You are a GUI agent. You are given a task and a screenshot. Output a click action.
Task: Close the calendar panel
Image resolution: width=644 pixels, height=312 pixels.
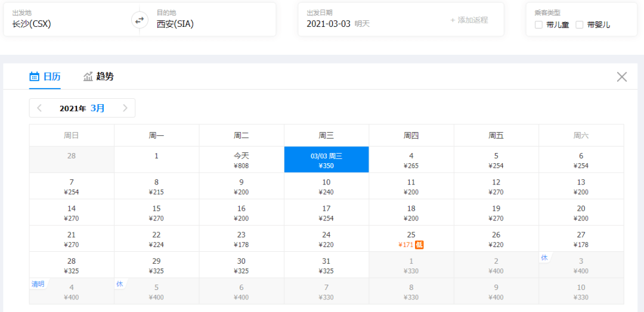622,77
